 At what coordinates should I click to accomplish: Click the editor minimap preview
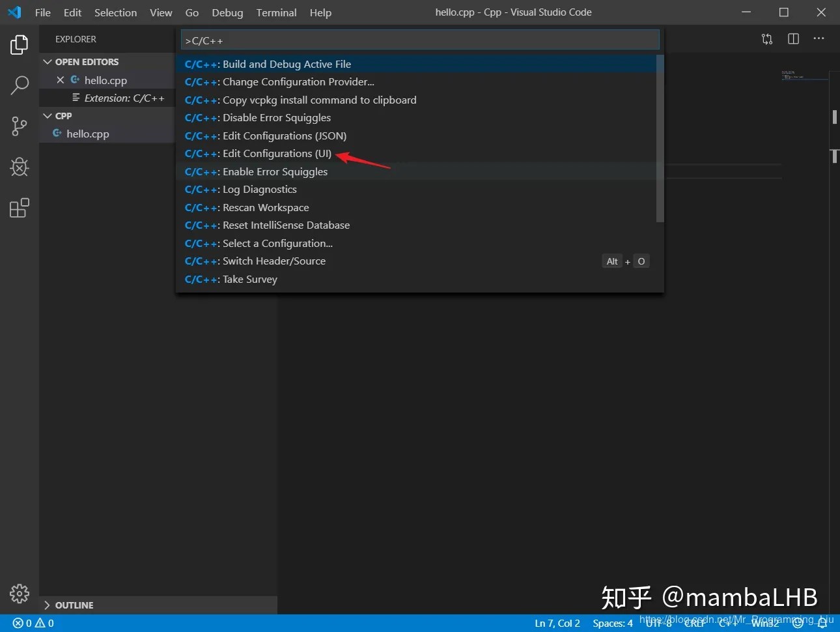click(804, 76)
